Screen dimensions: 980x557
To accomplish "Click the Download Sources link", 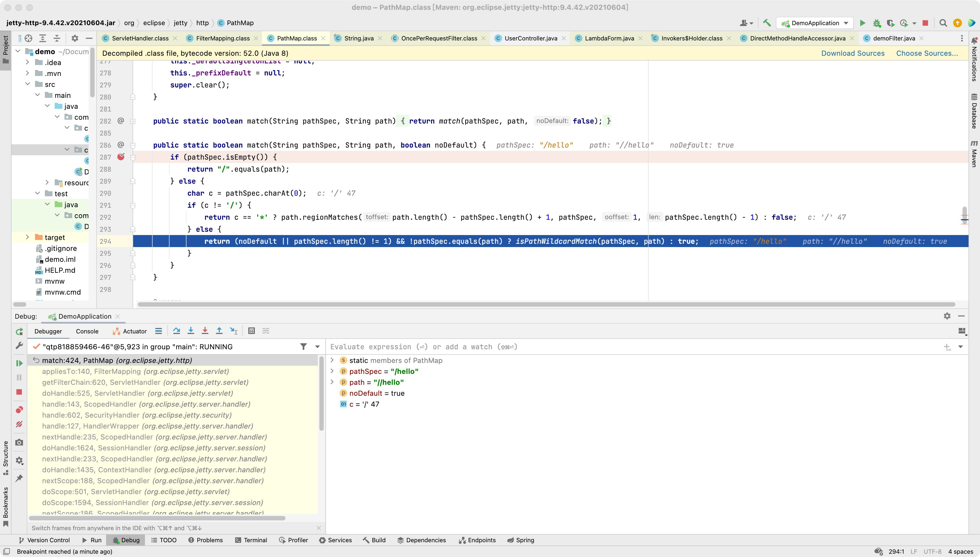I will [853, 53].
